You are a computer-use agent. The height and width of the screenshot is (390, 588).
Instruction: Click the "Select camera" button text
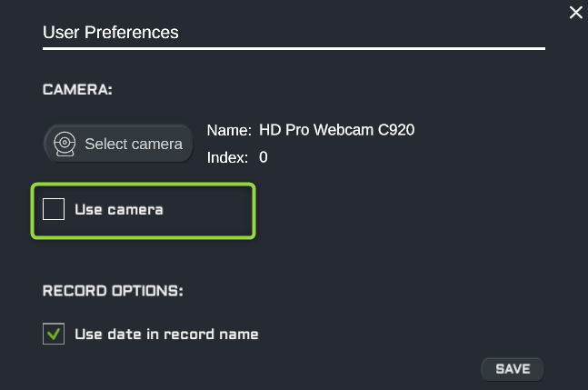click(134, 144)
